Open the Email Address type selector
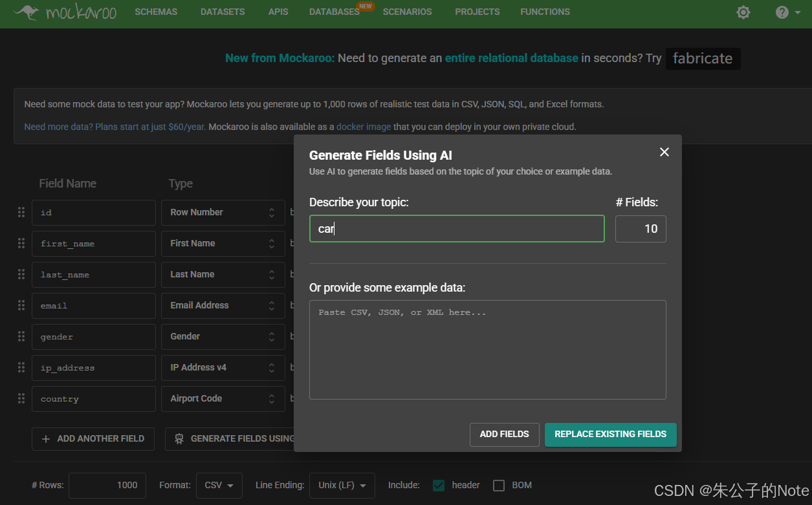 click(x=223, y=305)
